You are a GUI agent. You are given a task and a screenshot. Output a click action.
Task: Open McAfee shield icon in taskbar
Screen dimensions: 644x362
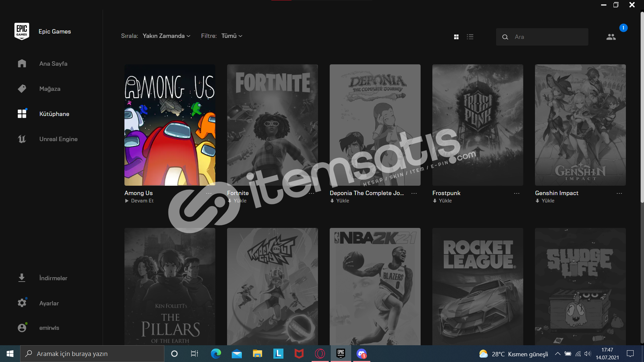[x=299, y=354]
